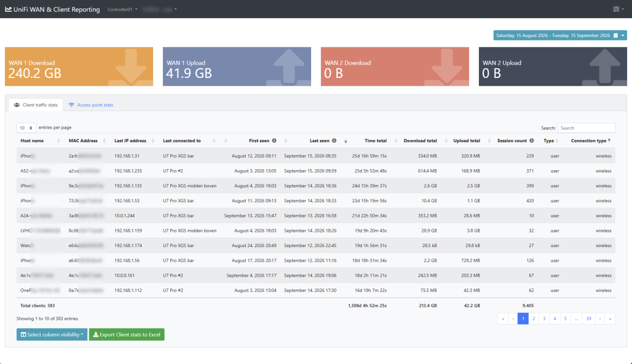Go to pagination page 5
The height and width of the screenshot is (364, 632).
[x=565, y=319]
